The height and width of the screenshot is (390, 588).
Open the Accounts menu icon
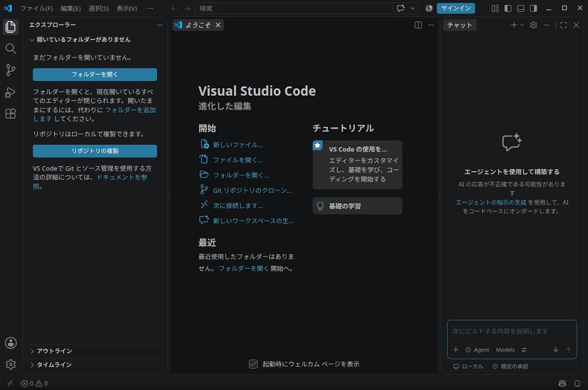(x=10, y=343)
